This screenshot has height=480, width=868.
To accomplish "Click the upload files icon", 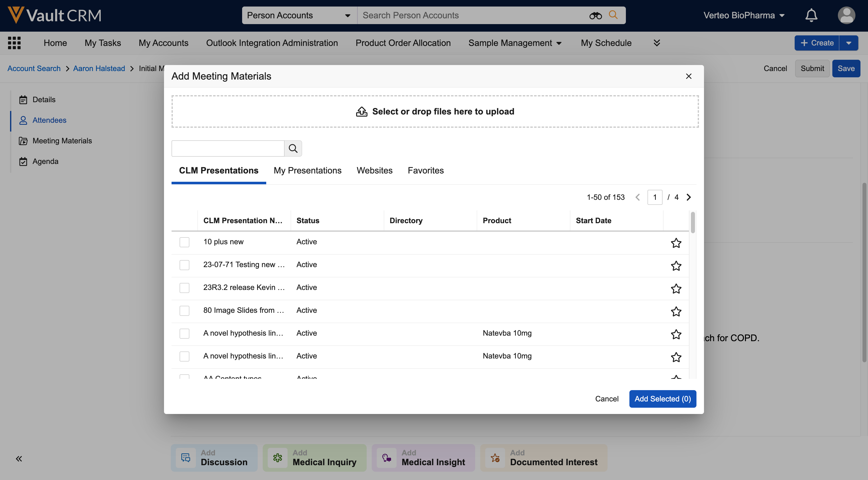I will [362, 111].
